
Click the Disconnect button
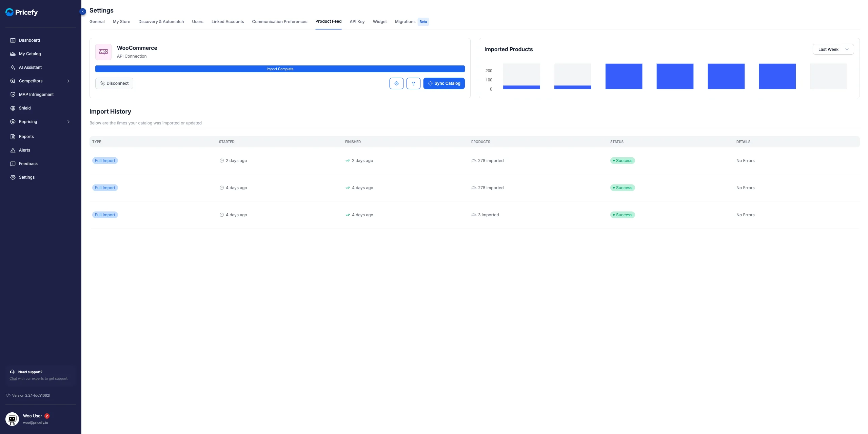[114, 83]
